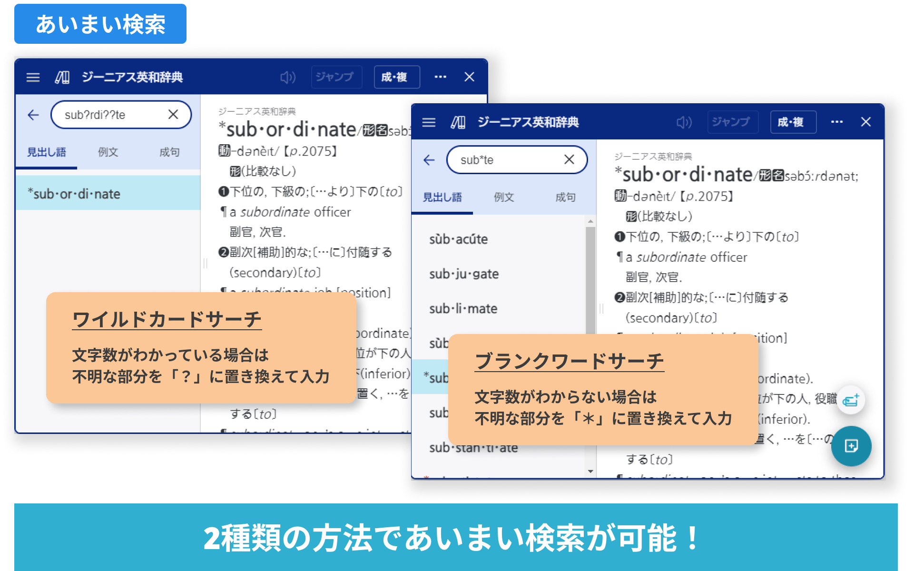Clear the sub?rdi??te search text

(x=173, y=114)
